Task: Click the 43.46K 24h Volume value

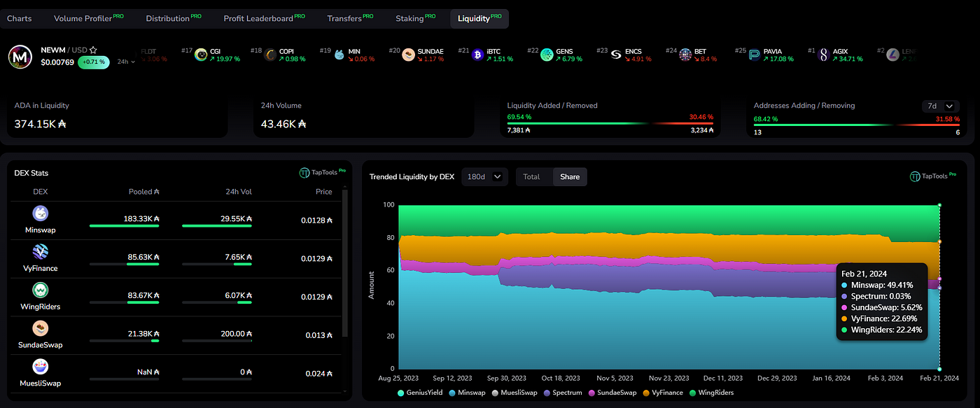Action: click(283, 124)
